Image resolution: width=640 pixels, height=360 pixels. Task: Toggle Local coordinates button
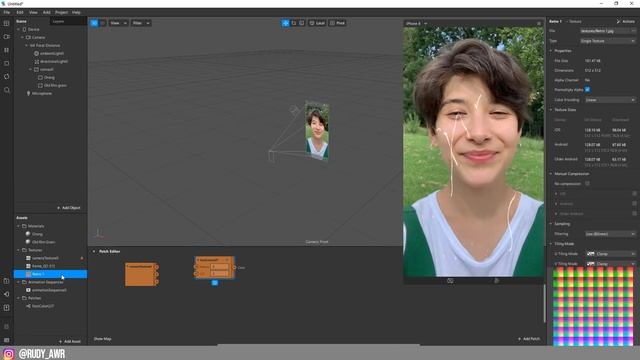tap(317, 23)
